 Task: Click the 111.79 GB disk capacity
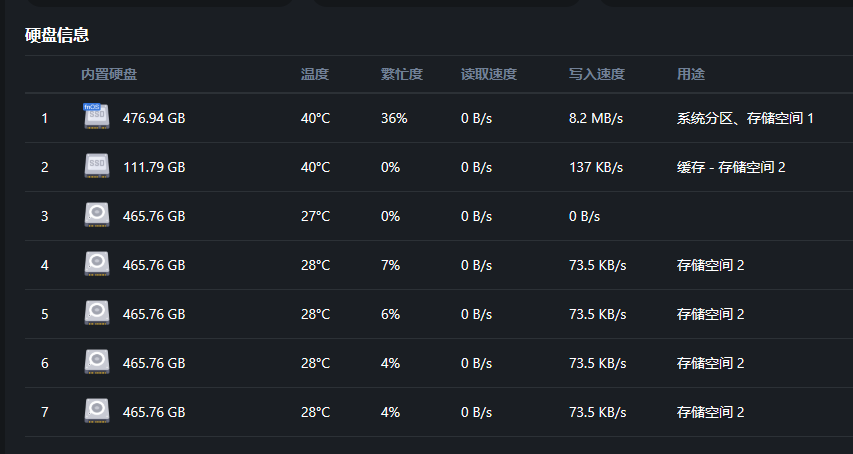pos(154,167)
